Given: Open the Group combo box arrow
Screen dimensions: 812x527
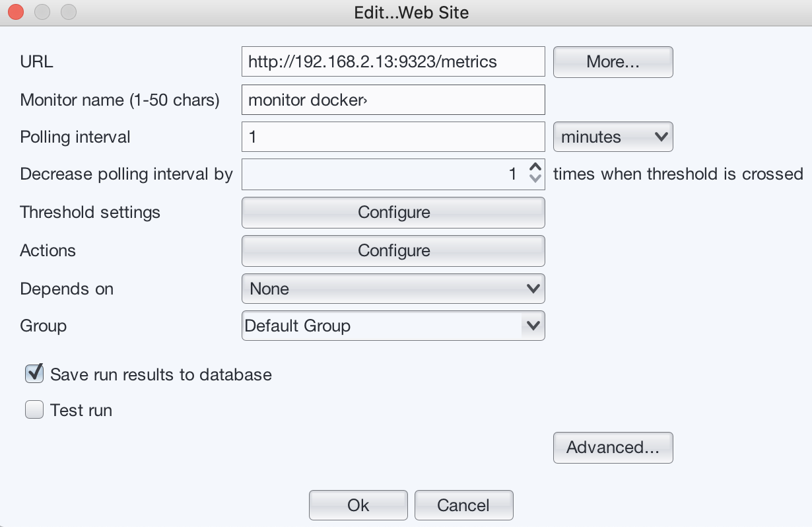Looking at the screenshot, I should pos(533,326).
